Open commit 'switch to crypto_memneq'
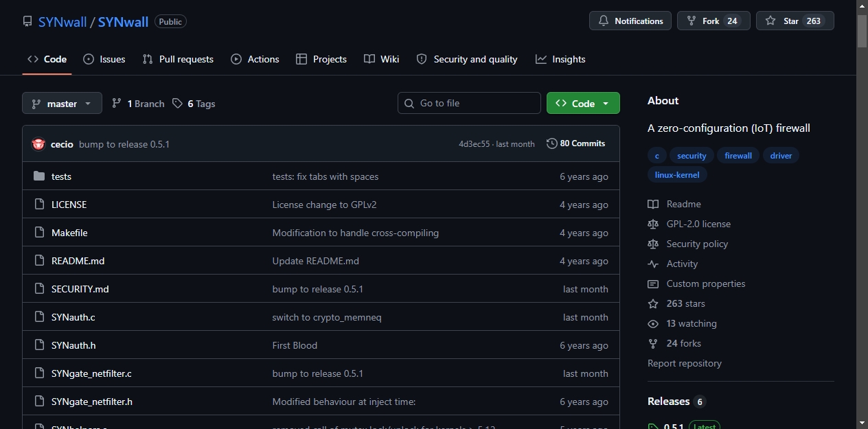 [x=327, y=317]
